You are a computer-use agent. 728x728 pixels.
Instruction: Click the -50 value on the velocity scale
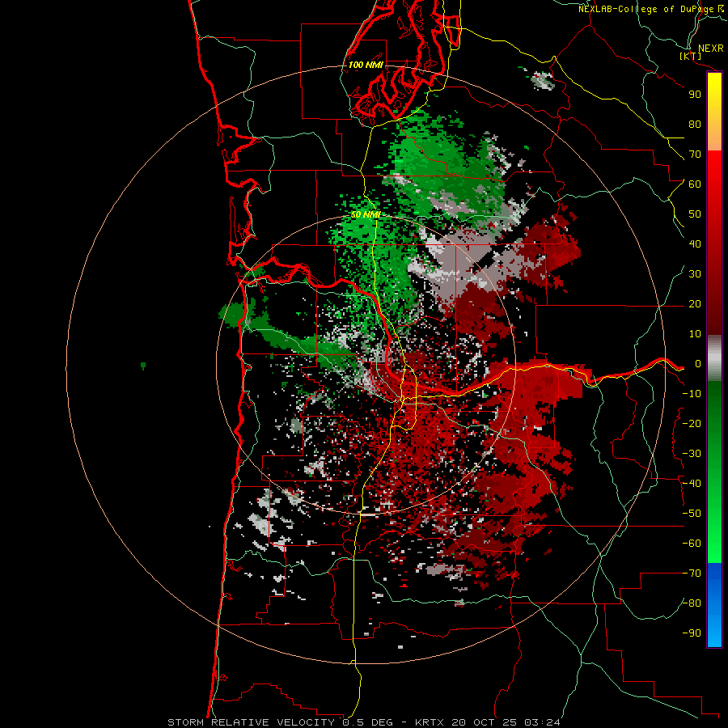click(x=692, y=514)
